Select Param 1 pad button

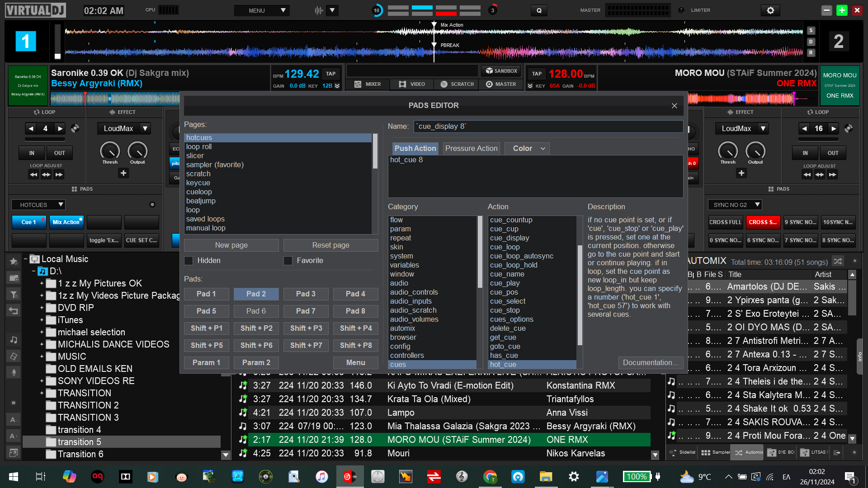click(x=207, y=363)
